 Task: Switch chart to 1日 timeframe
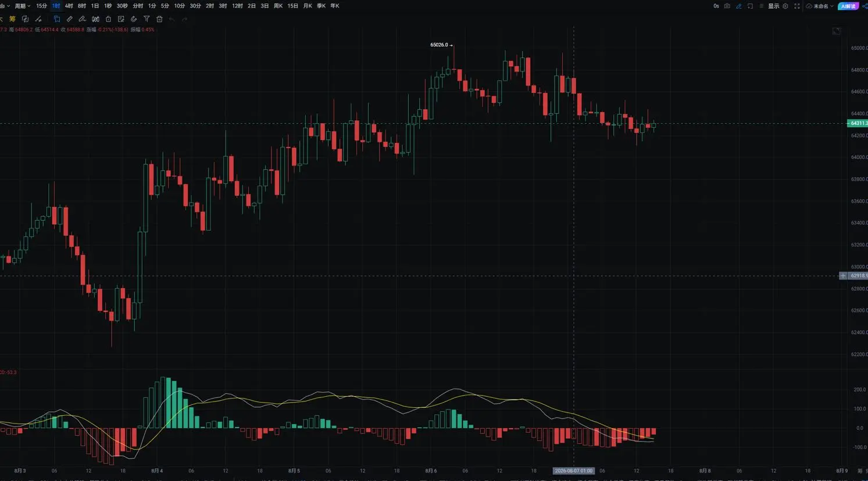pyautogui.click(x=95, y=6)
